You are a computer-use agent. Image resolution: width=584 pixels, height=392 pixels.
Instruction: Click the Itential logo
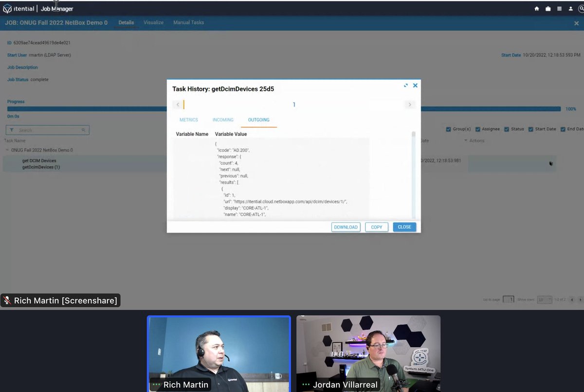pyautogui.click(x=18, y=9)
